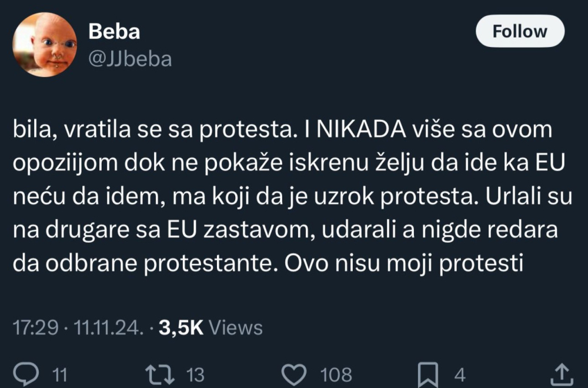
Task: Click the reply speech bubble icon
Action: pyautogui.click(x=25, y=373)
